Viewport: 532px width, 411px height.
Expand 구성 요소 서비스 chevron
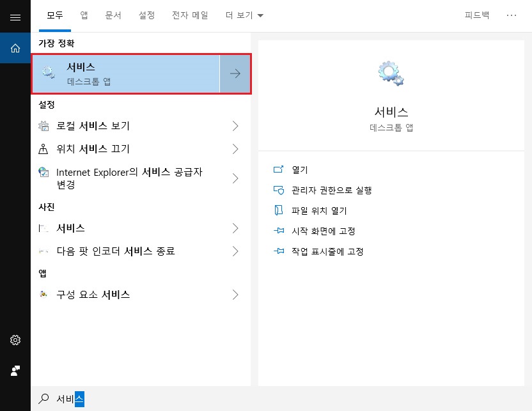pos(235,295)
